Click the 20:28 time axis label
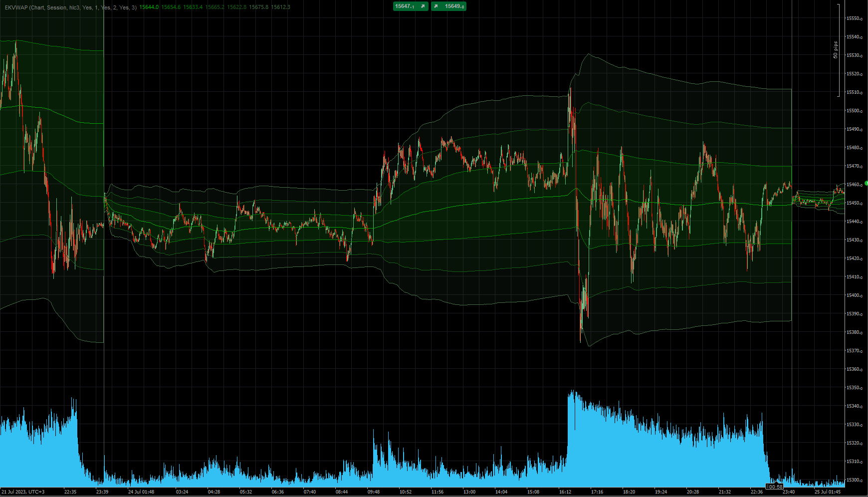The height and width of the screenshot is (497, 868). click(x=693, y=492)
